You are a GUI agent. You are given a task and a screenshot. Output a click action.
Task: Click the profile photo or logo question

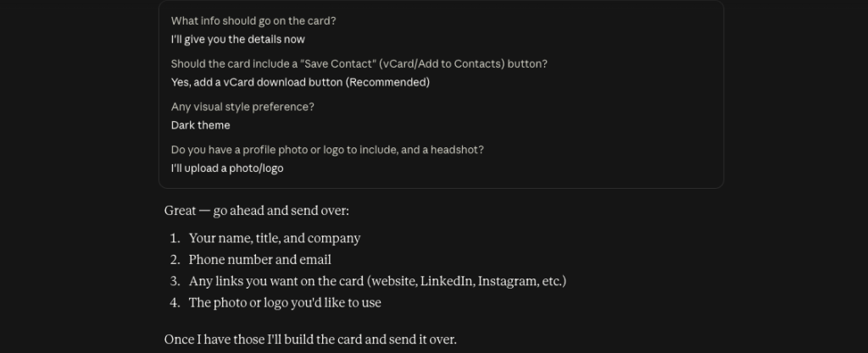327,151
